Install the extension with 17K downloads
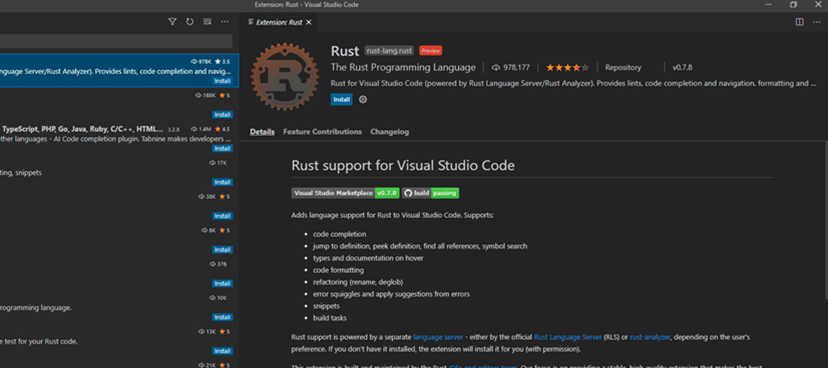Screen dimensions: 828x368 [222, 182]
